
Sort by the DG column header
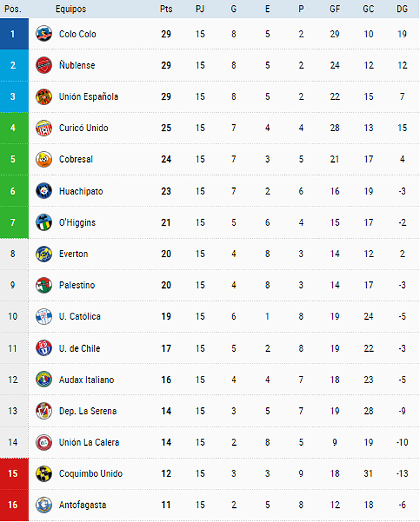pyautogui.click(x=402, y=9)
